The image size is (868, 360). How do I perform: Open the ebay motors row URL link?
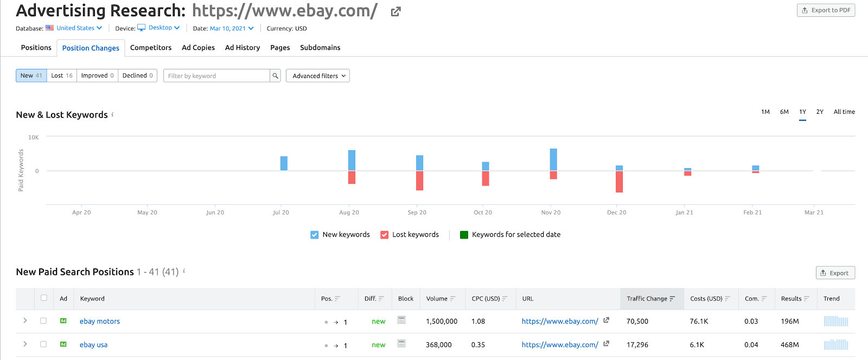click(560, 321)
